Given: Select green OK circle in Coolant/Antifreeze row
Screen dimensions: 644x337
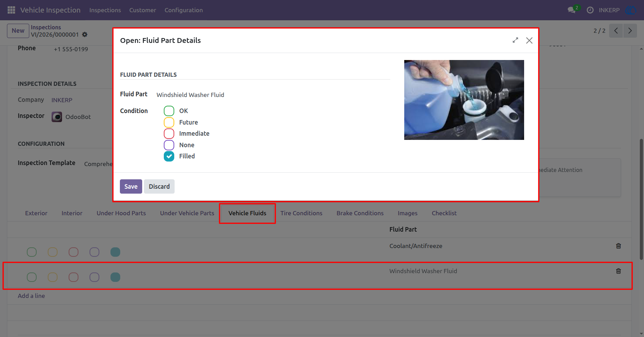Looking at the screenshot, I should (32, 252).
